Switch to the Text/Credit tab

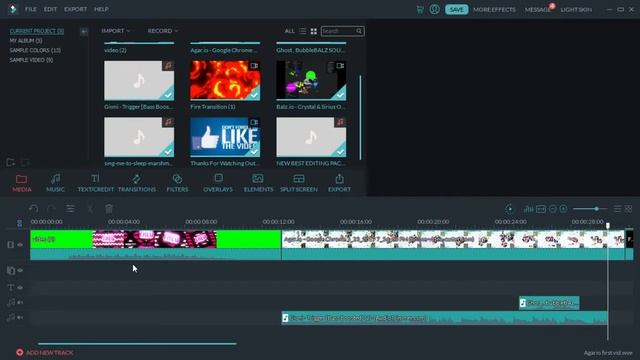coord(96,183)
